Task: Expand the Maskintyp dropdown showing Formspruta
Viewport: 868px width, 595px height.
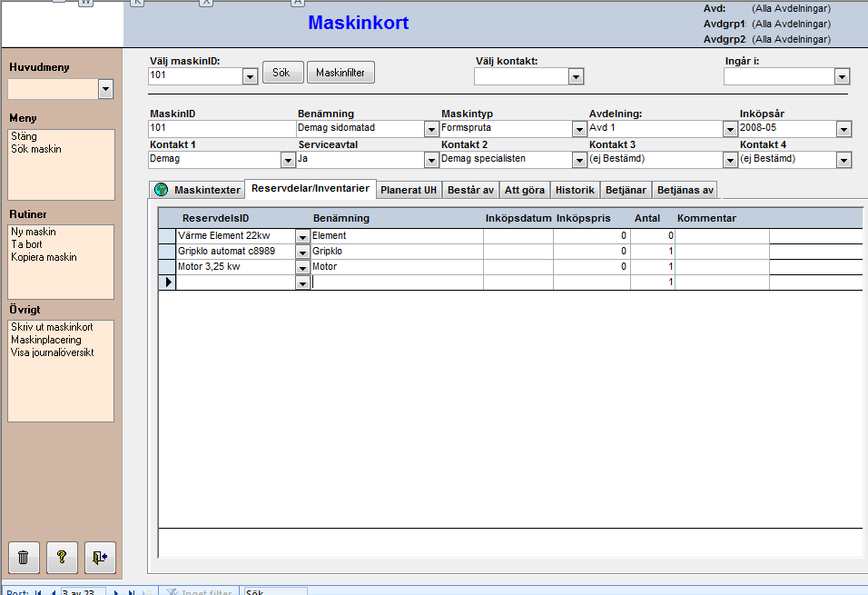Action: (579, 129)
